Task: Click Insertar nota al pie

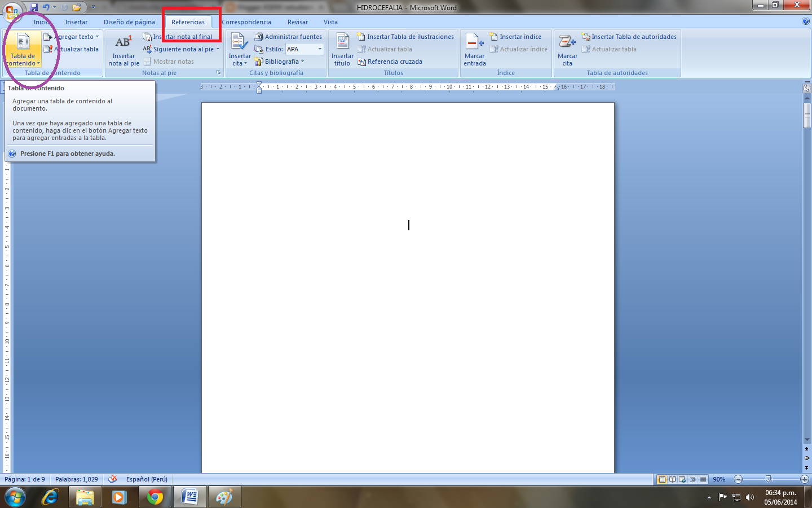Action: point(123,50)
